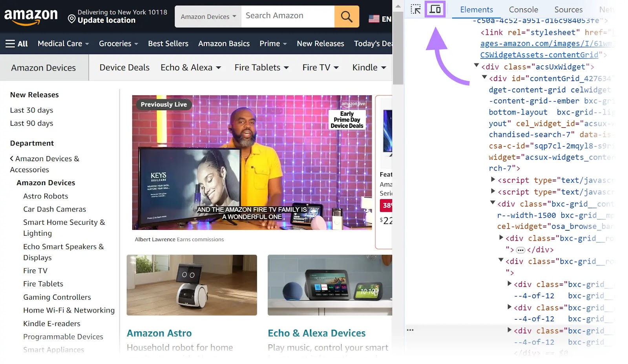This screenshot has width=628, height=364.
Task: Open the Amazon Devices search category dropdown
Action: [x=208, y=16]
